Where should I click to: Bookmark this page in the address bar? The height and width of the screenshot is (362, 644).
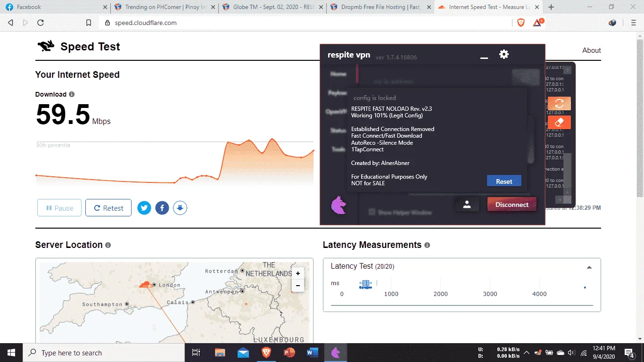[89, 23]
